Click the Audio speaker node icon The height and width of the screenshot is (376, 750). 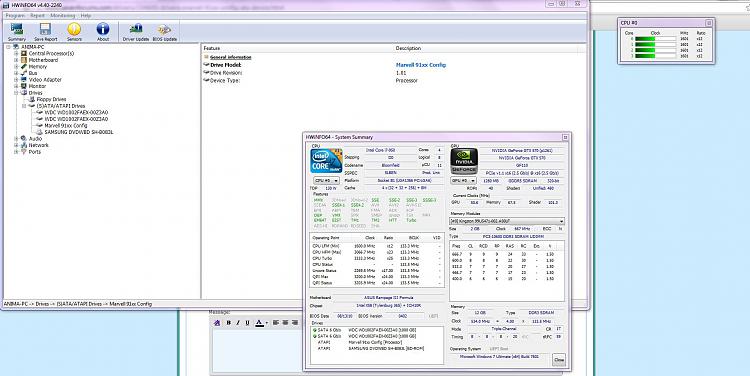(24, 139)
